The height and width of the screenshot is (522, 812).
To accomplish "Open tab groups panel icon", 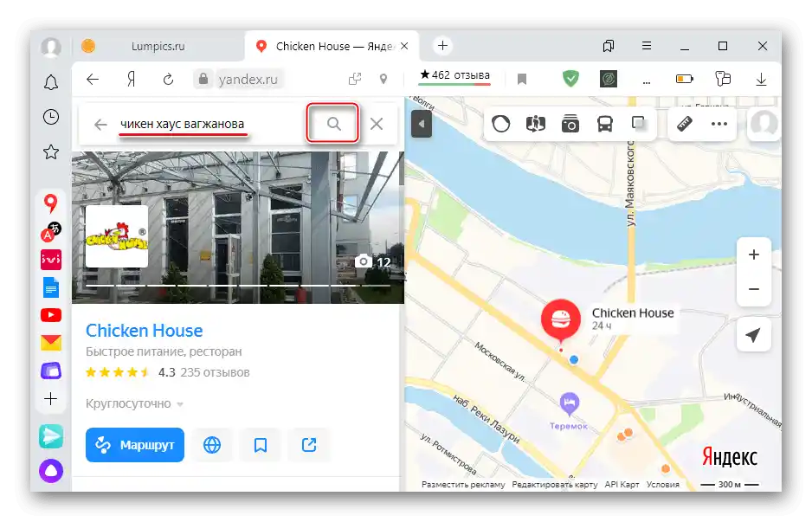I will click(609, 46).
